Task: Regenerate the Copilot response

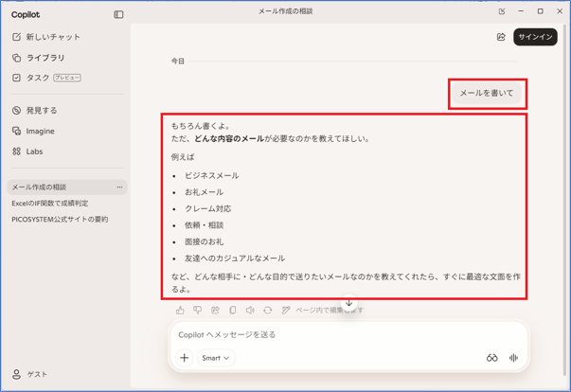Action: point(268,311)
